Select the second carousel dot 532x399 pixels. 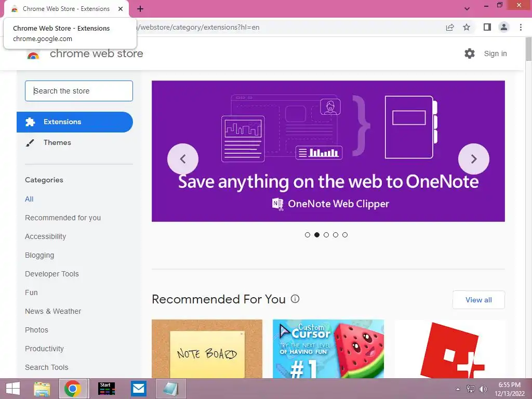(317, 235)
